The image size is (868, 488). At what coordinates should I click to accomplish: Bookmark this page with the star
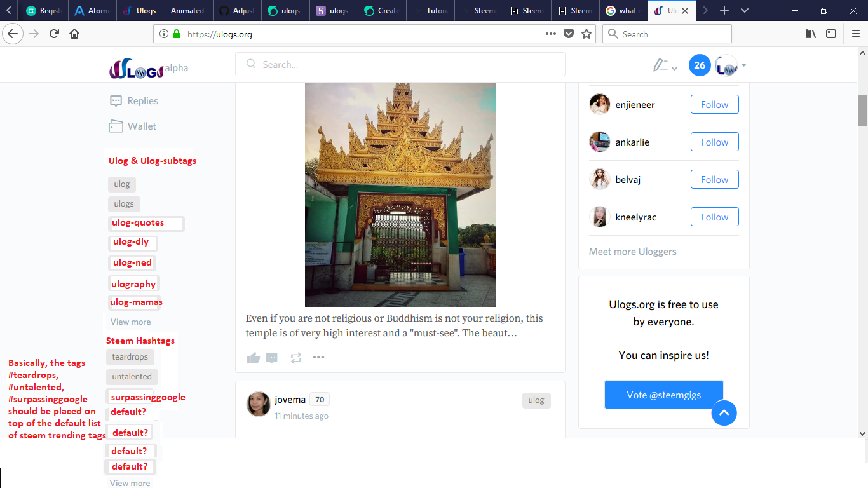pyautogui.click(x=587, y=34)
